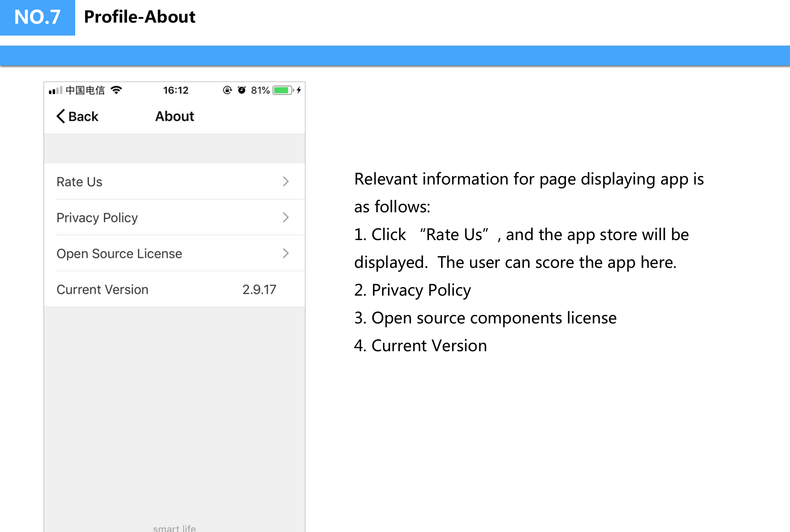Open the Open Source License row
This screenshot has width=790, height=532.
point(174,253)
